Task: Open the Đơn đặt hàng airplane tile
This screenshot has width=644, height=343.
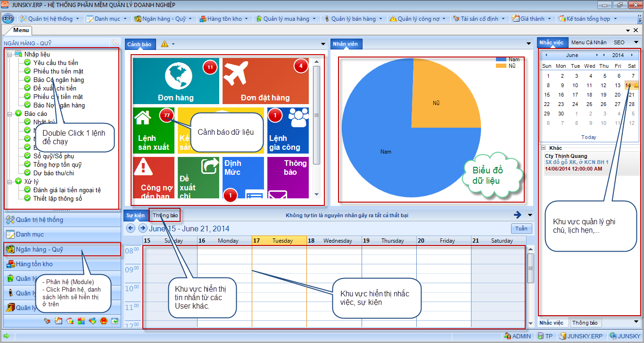Action: pos(265,81)
